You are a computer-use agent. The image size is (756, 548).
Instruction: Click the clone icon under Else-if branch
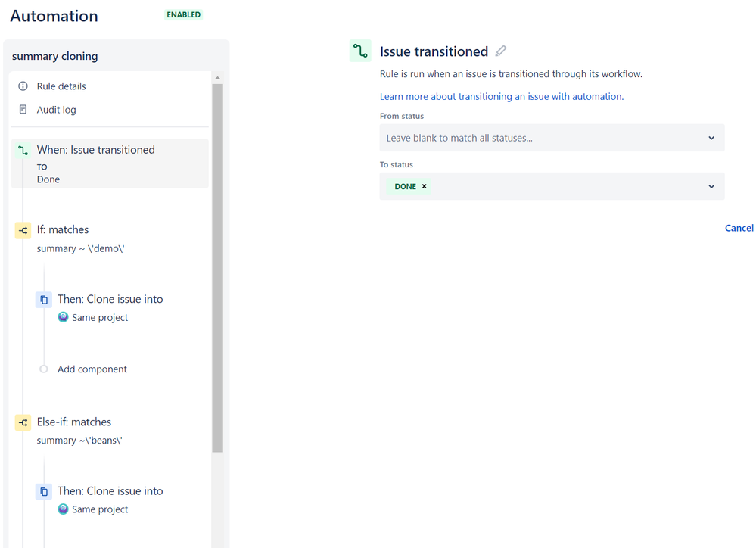tap(43, 491)
